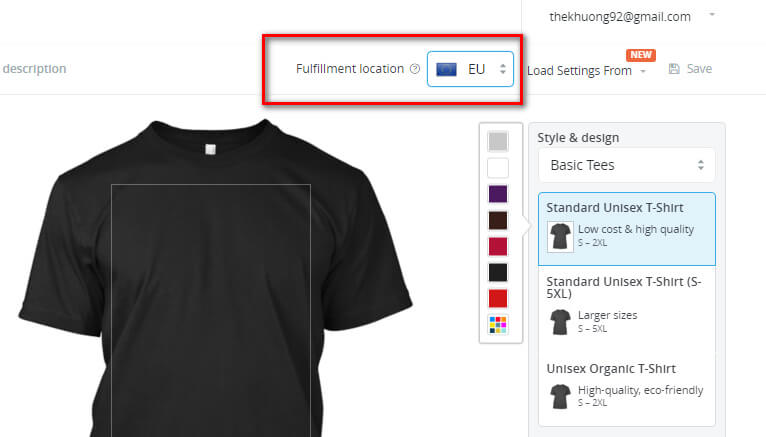Click the floppy disk Save icon
Viewport: 766px width, 437px height.
(x=674, y=69)
